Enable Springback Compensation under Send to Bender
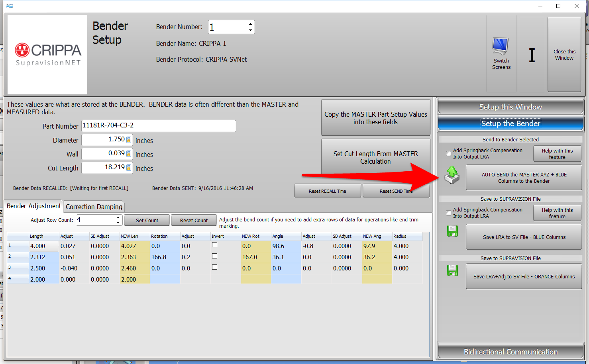This screenshot has width=589, height=364. [x=448, y=154]
